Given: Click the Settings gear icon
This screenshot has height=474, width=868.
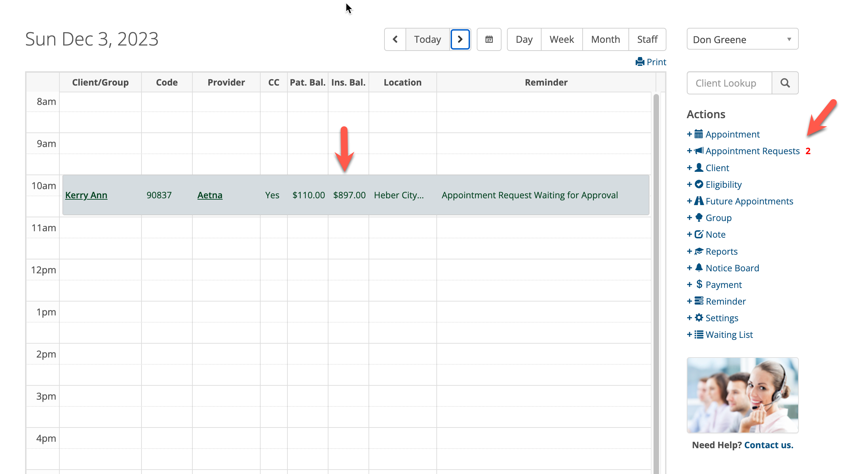Looking at the screenshot, I should [699, 318].
